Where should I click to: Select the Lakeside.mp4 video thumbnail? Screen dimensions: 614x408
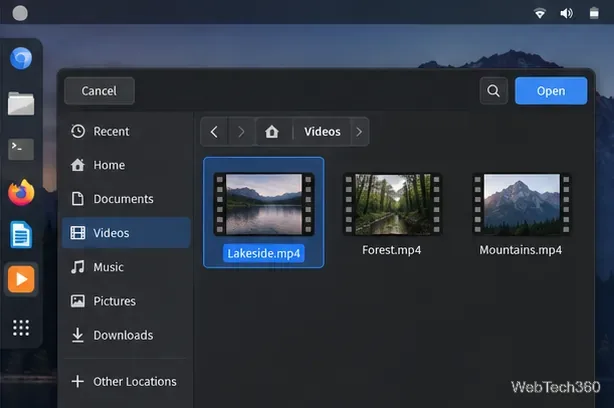[x=264, y=204]
